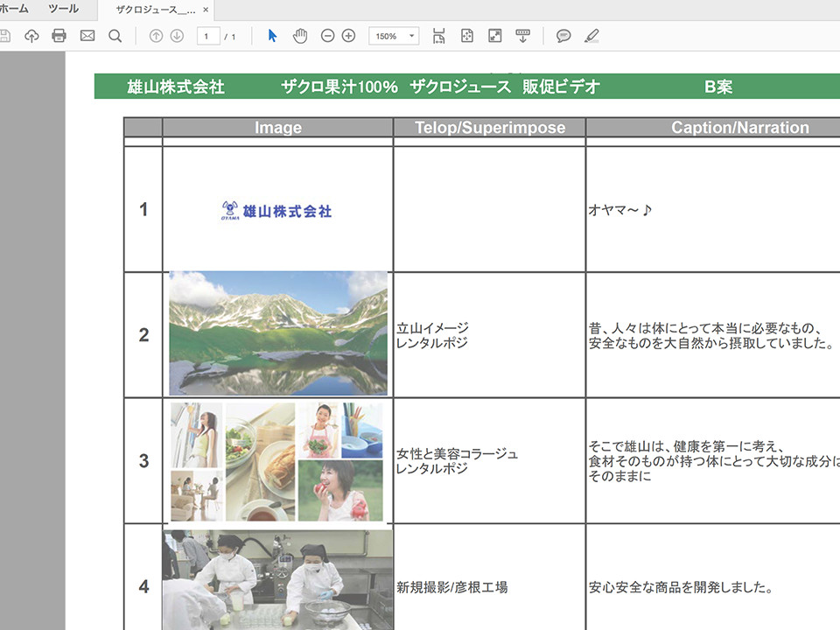Switch to the ホーム tab
This screenshot has width=840, height=630.
point(13,9)
